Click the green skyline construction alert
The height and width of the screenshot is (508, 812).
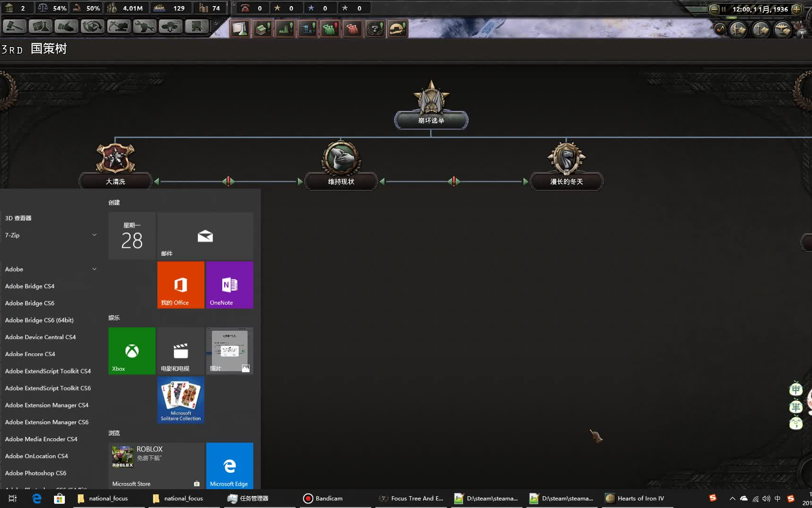(x=285, y=29)
